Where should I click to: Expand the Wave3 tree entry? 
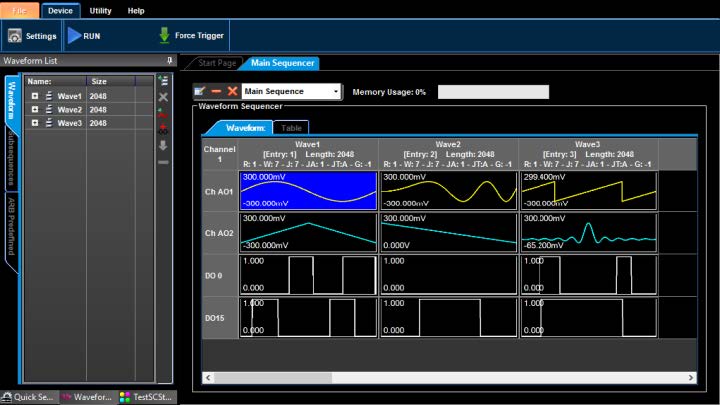pyautogui.click(x=35, y=123)
